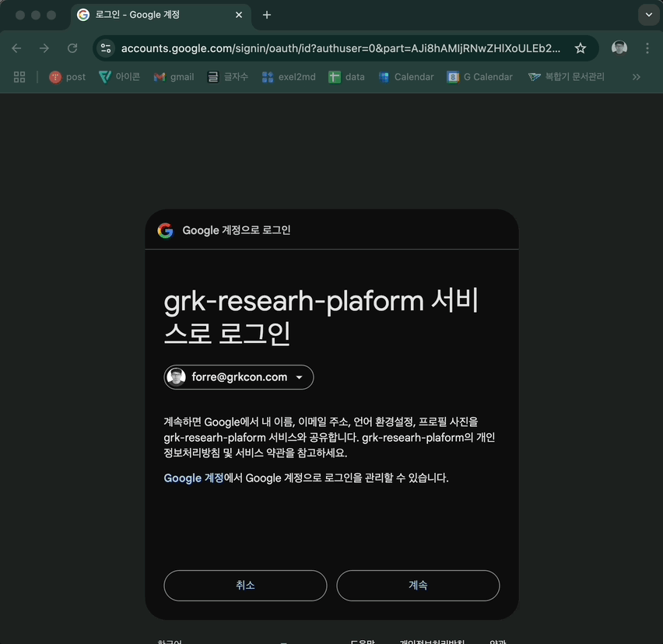Screen dimensions: 663x644
Task: Open the post bookmark
Action: click(x=67, y=77)
